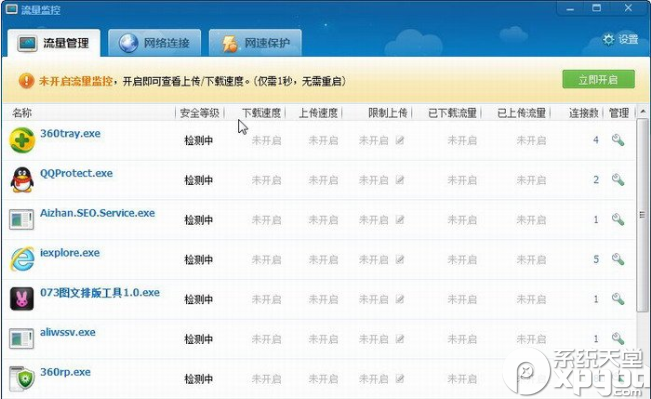Click connection count 4 for 360tray.exe
The width and height of the screenshot is (651, 399).
[x=596, y=140]
